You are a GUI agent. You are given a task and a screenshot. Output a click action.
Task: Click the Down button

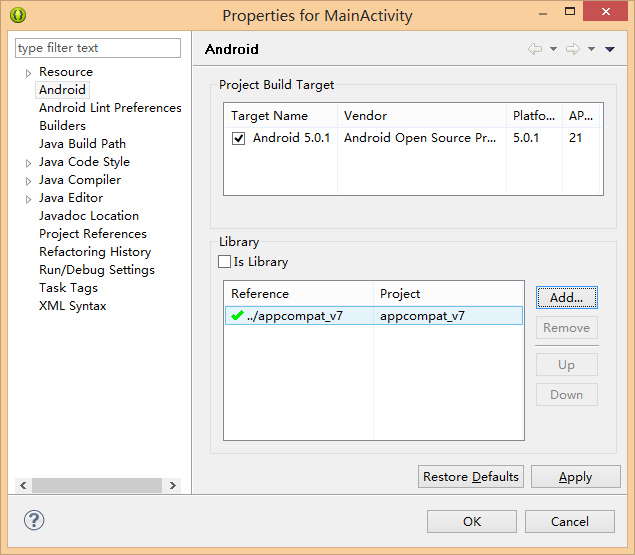(x=567, y=395)
